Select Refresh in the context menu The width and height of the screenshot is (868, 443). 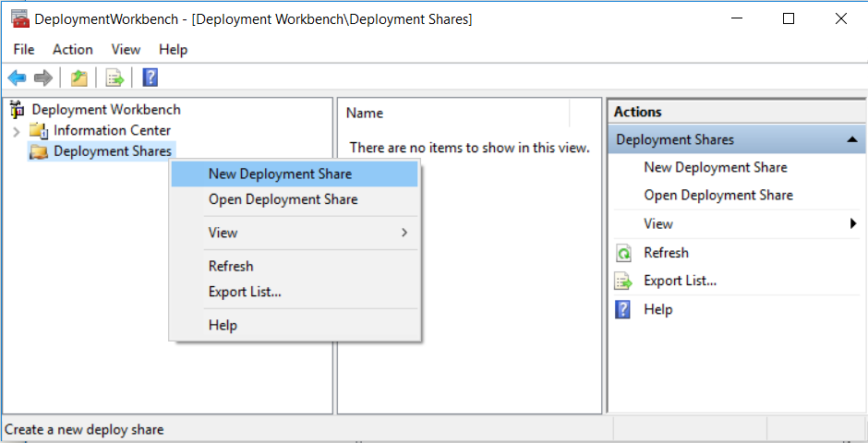[294, 267]
